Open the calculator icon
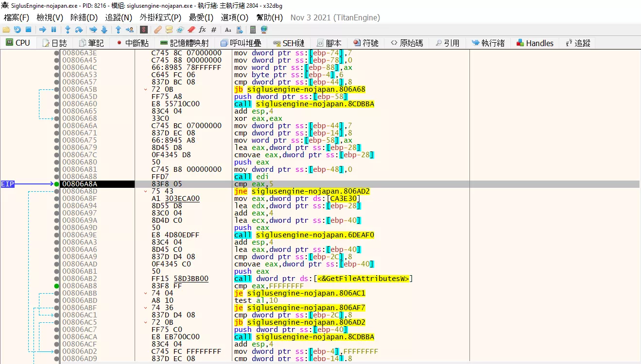The image size is (641, 364). [253, 30]
